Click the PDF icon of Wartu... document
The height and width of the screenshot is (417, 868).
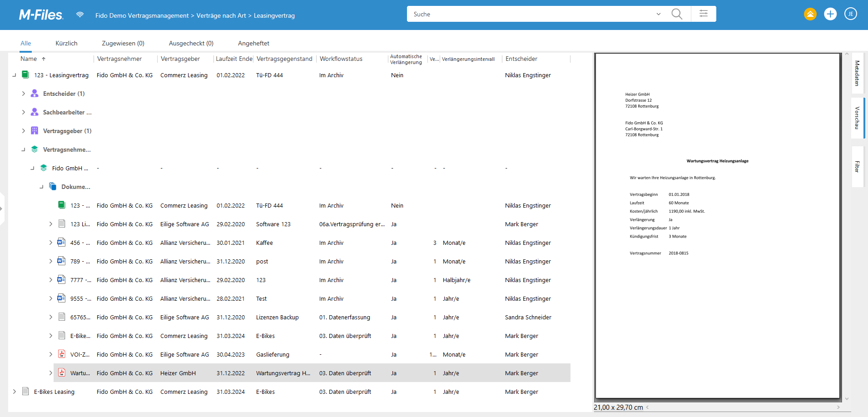point(62,373)
